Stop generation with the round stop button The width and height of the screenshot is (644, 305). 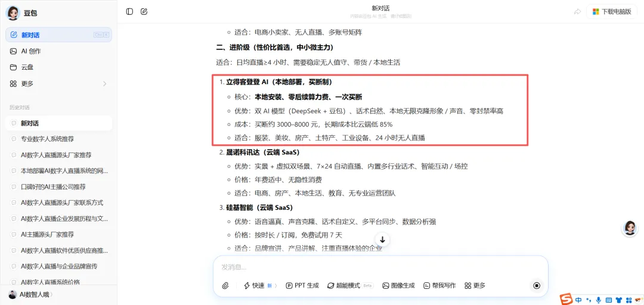[537, 286]
